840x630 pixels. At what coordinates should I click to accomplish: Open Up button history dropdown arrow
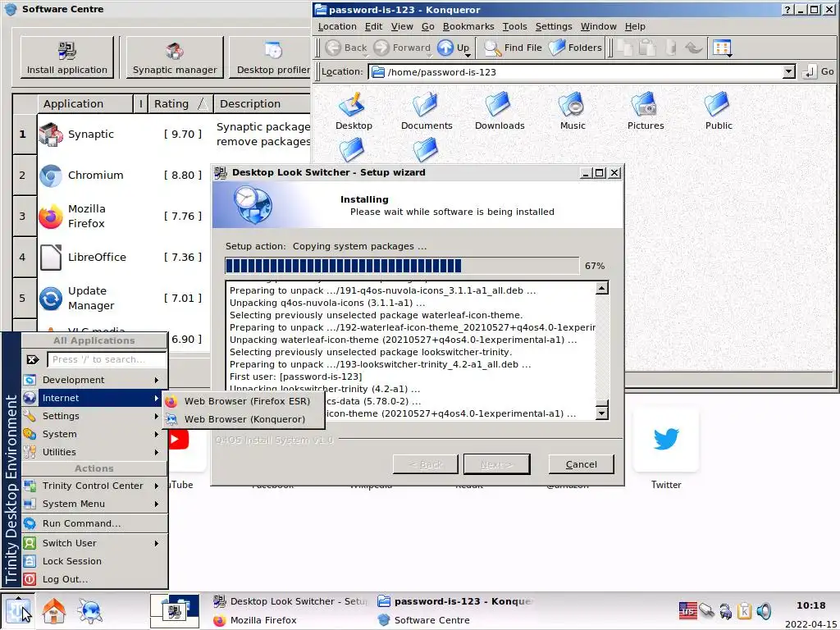pos(467,55)
